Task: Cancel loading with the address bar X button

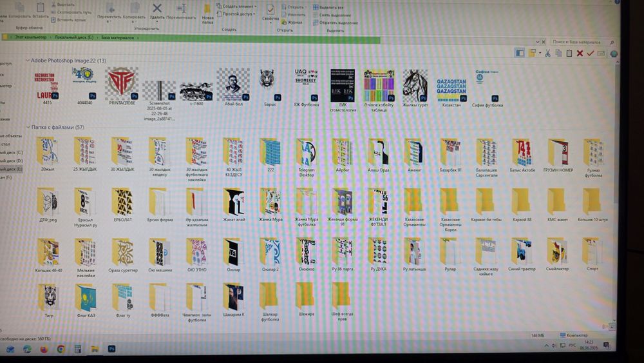Action: coord(544,42)
